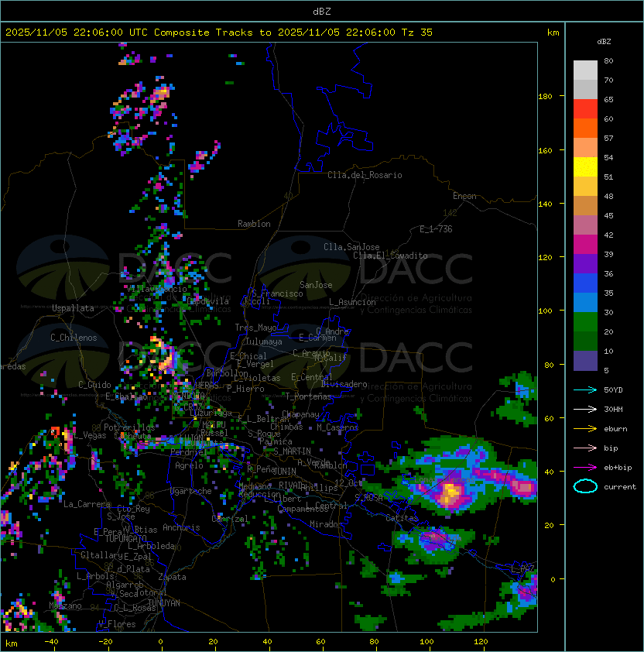Click the 'Ramblon' label north of Clla.SanJose
This screenshot has height=652, width=644.
point(254,224)
